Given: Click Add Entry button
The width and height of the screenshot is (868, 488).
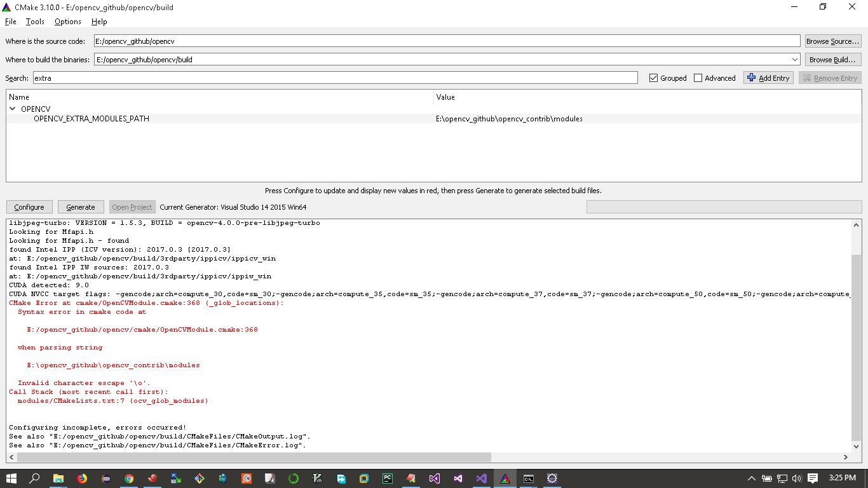Looking at the screenshot, I should [768, 78].
